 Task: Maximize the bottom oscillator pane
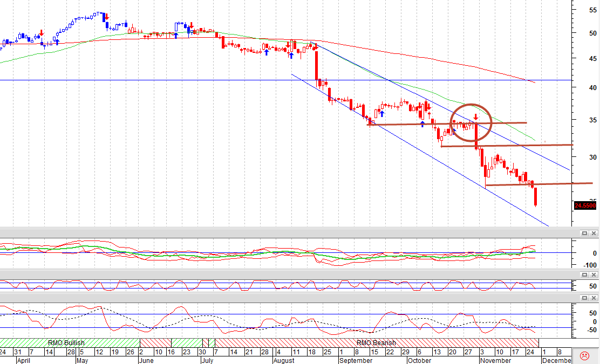coord(584,298)
